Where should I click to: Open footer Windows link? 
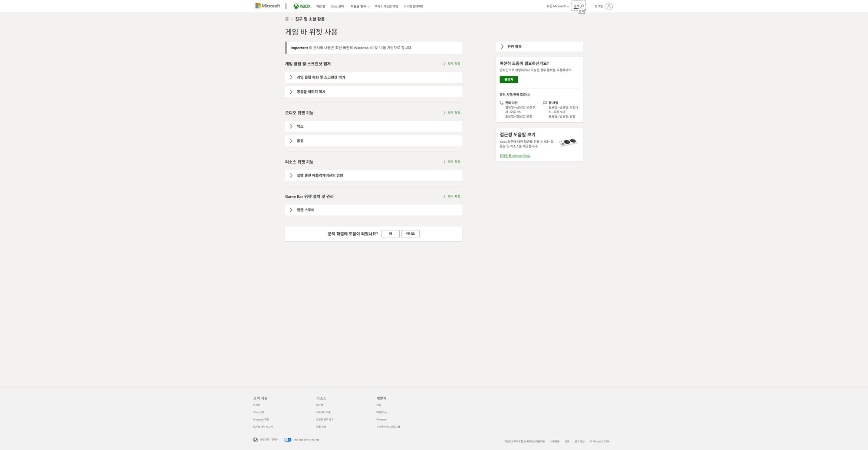[381, 420]
